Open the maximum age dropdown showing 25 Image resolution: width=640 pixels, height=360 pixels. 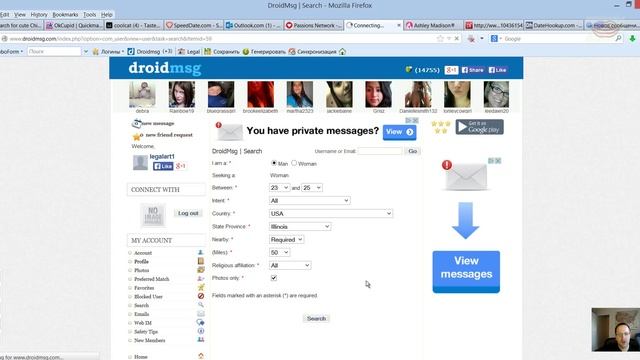(x=312, y=187)
